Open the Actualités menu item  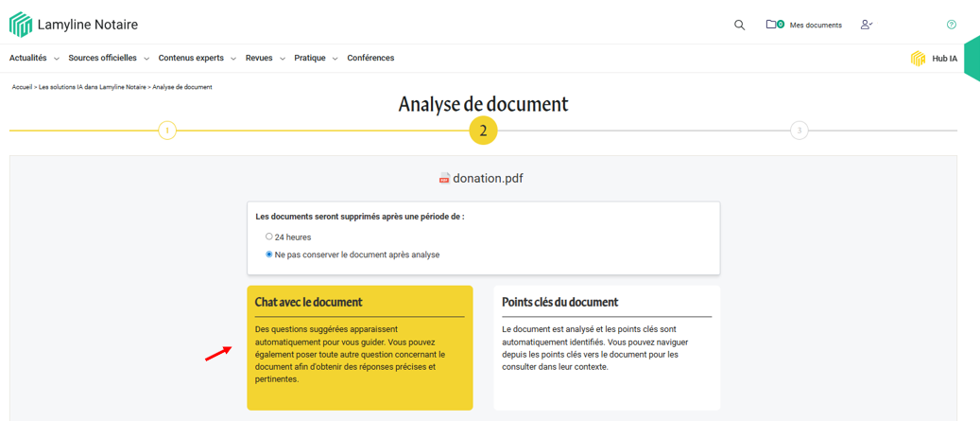[x=28, y=58]
